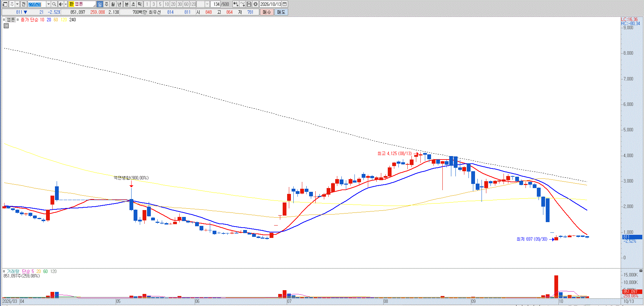Viewport: 644px width, 306px height.
Task: Click the 매도 sell button
Action: pyautogui.click(x=281, y=12)
